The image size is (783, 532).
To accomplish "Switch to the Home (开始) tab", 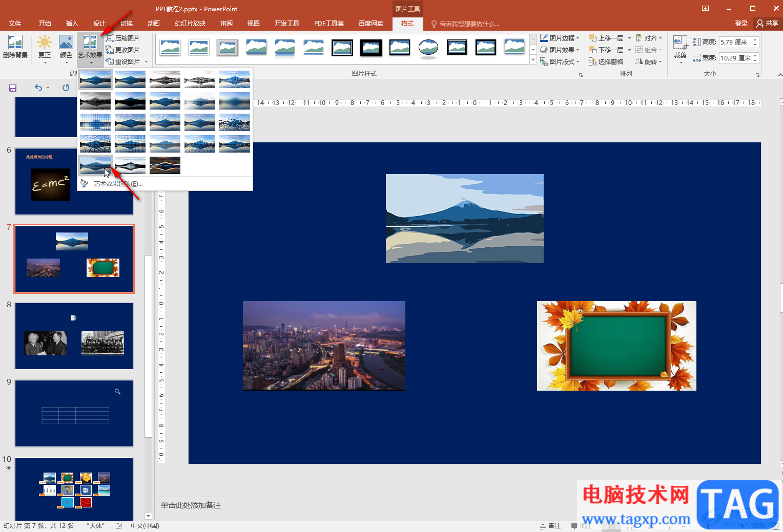I will (45, 24).
